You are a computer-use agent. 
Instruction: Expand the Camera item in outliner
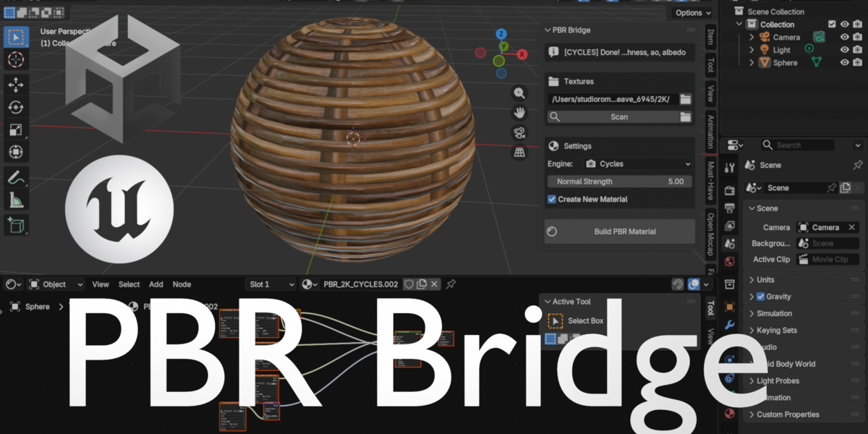point(752,37)
